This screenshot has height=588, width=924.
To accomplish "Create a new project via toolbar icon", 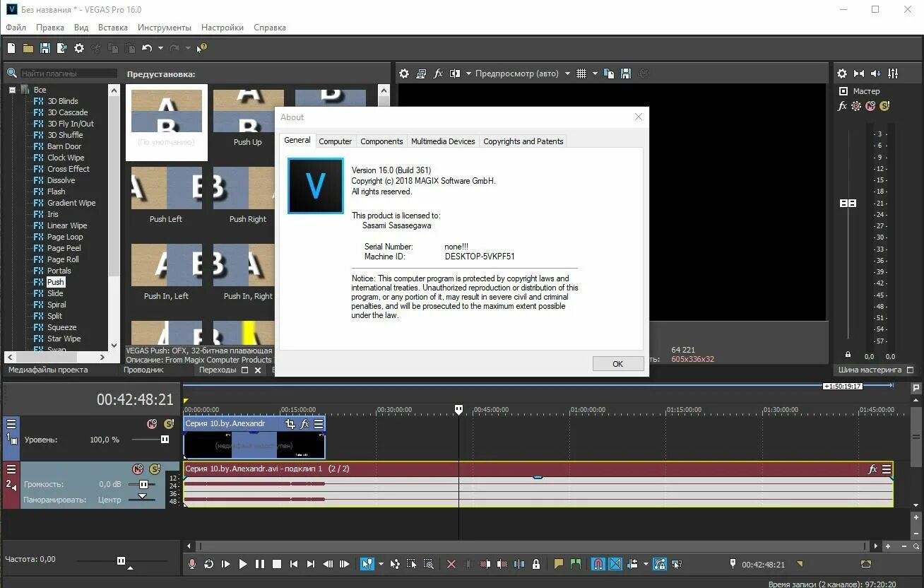I will [11, 48].
